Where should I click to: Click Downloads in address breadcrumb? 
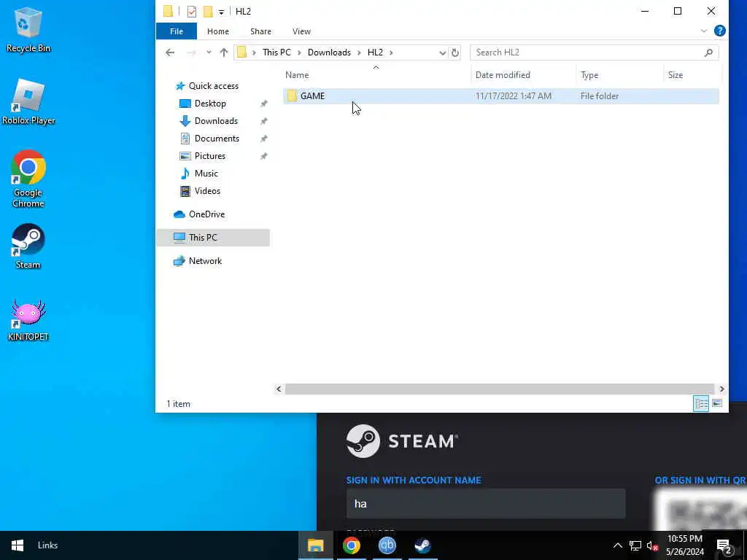(329, 52)
